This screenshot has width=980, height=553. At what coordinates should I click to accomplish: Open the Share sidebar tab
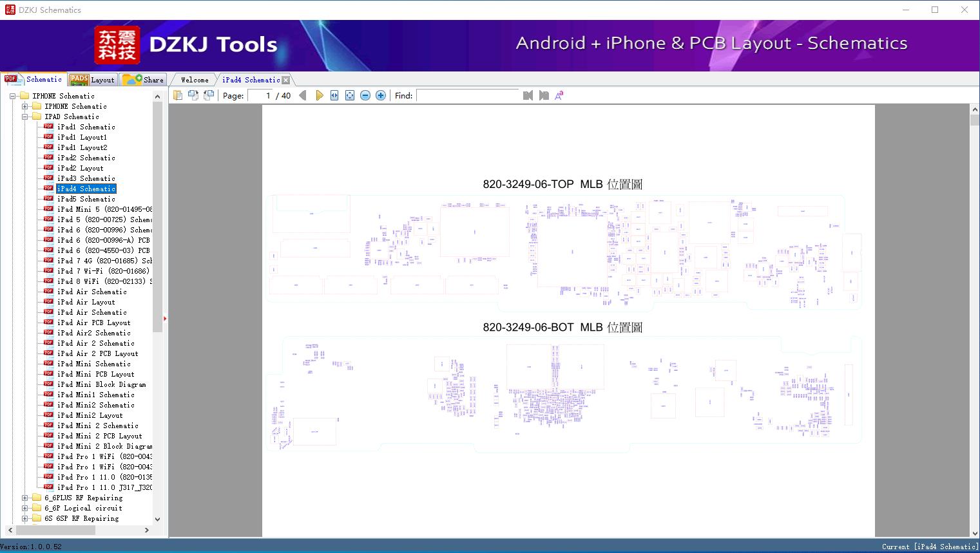[143, 80]
